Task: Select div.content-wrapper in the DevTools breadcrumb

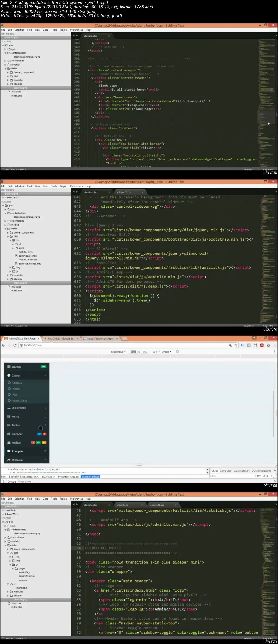Action: 68,477
